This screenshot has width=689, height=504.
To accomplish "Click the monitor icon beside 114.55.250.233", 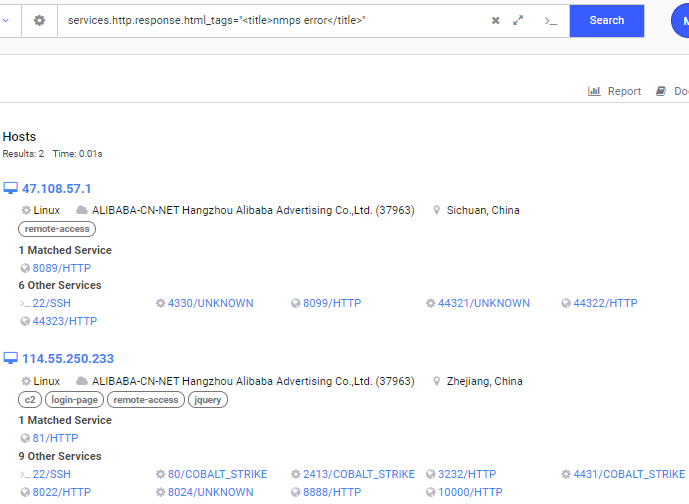I will (11, 358).
